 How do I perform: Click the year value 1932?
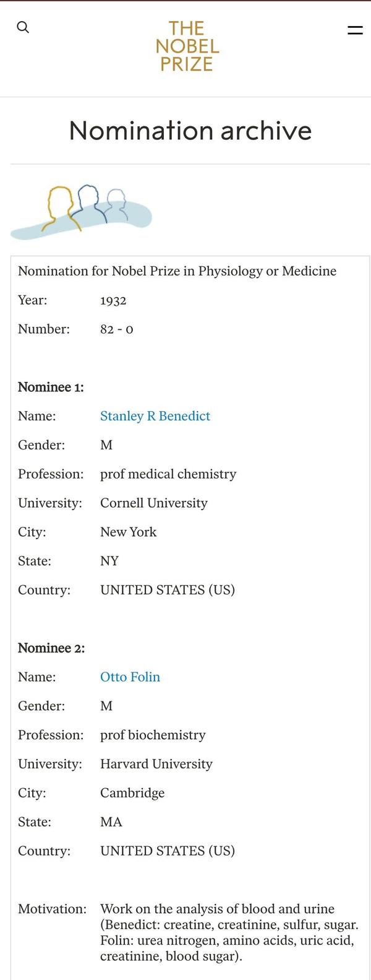(x=113, y=301)
